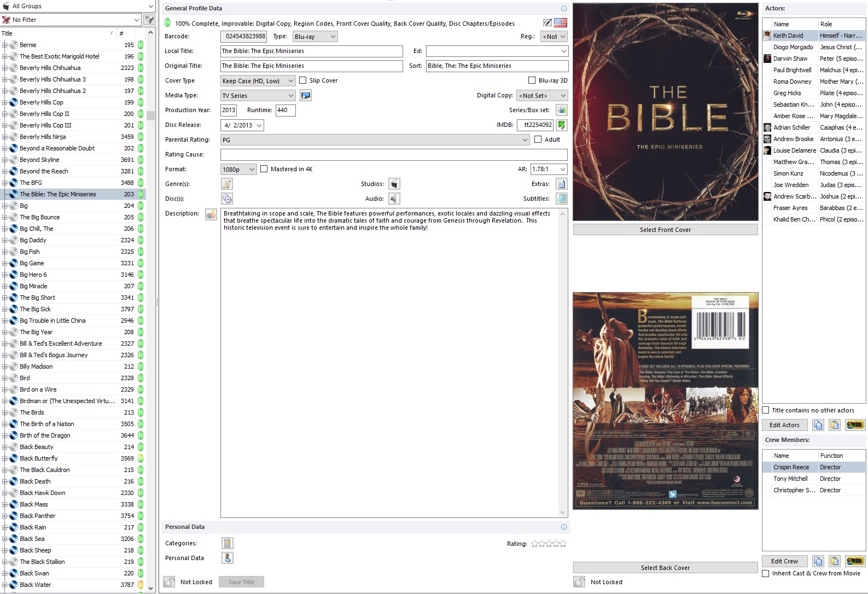This screenshot has width=868, height=594.
Task: Open the Subtitles icon
Action: pyautogui.click(x=562, y=199)
